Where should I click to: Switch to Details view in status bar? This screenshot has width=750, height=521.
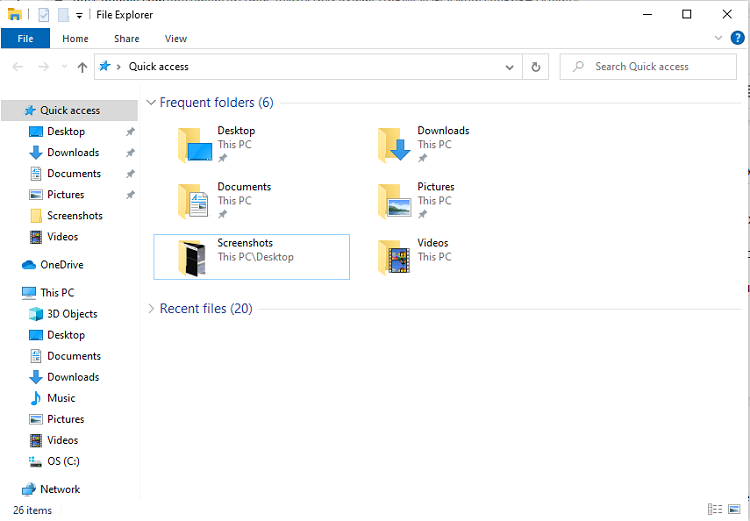point(715,510)
